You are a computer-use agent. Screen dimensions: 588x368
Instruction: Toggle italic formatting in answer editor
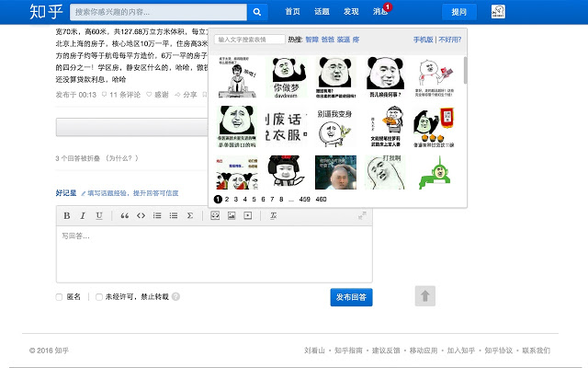coord(83,215)
